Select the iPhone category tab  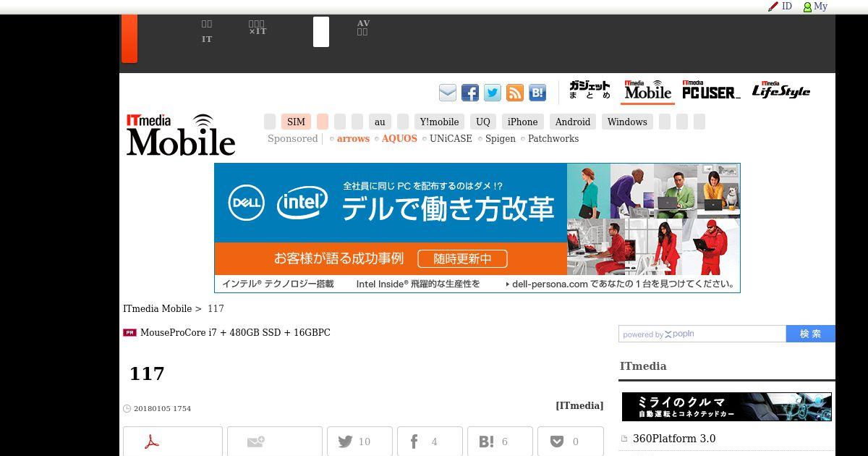(522, 122)
